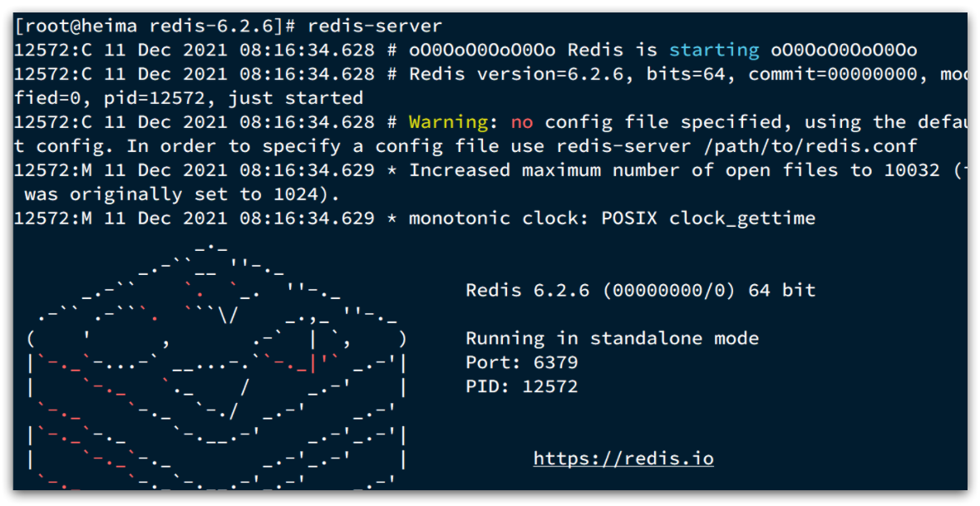Viewport: 980px width, 506px height.
Task: Click the cyan word "starting"
Action: tap(714, 50)
